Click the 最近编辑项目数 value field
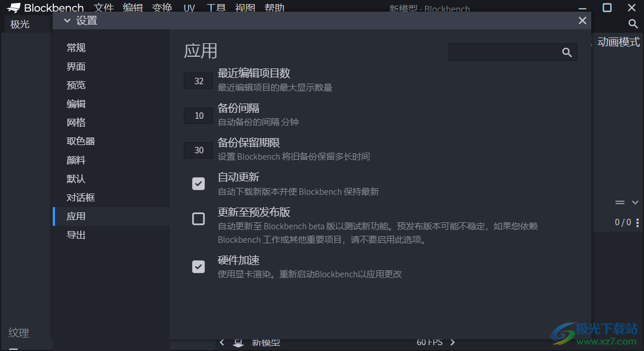This screenshot has width=644, height=351. [x=198, y=81]
